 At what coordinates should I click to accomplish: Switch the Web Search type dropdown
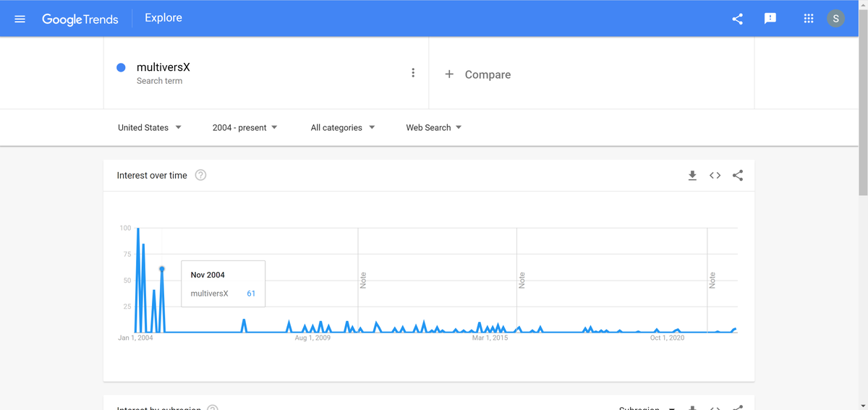(434, 127)
